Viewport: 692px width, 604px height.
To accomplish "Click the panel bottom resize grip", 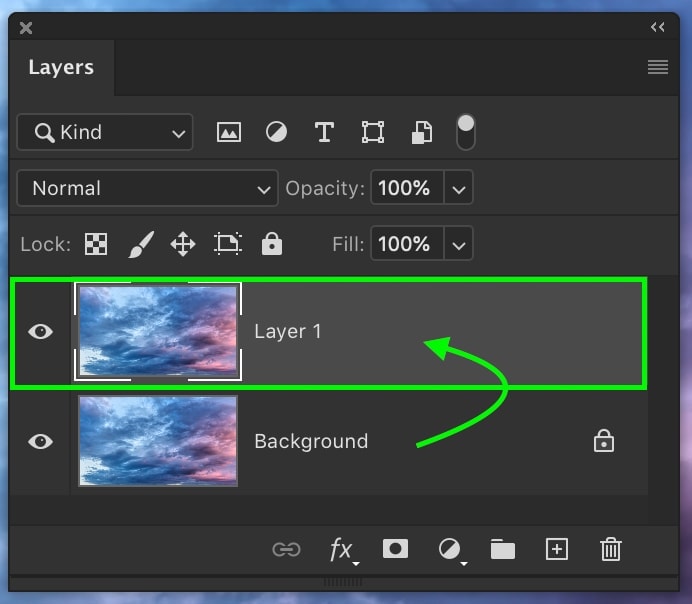I will click(343, 582).
